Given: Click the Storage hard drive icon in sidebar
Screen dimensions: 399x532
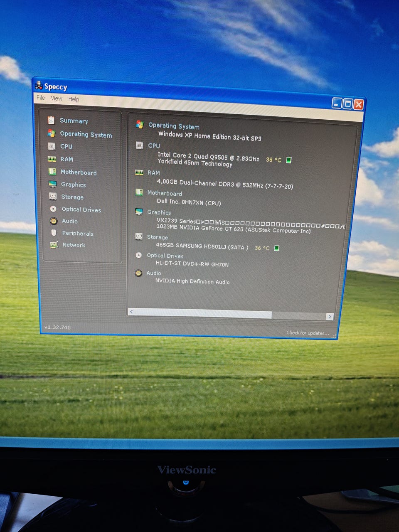Looking at the screenshot, I should tap(53, 196).
